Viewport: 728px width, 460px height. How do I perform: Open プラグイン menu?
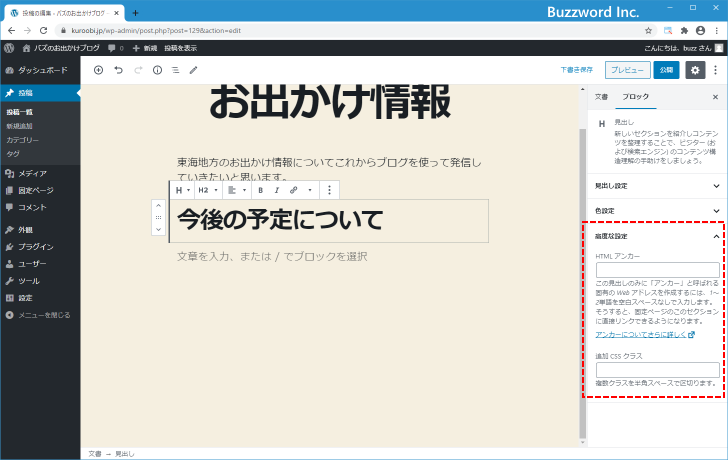[40, 246]
